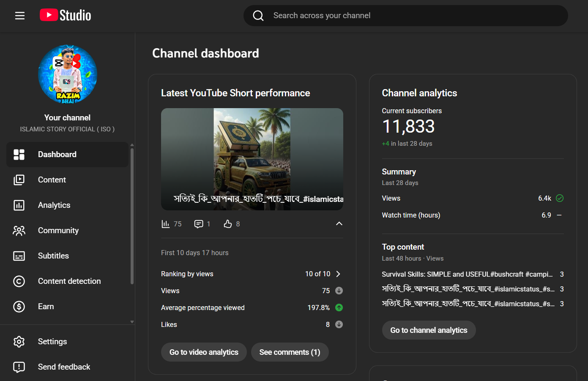Screen dimensions: 588x381
Task: Click the Send feedback icon
Action: (19, 367)
